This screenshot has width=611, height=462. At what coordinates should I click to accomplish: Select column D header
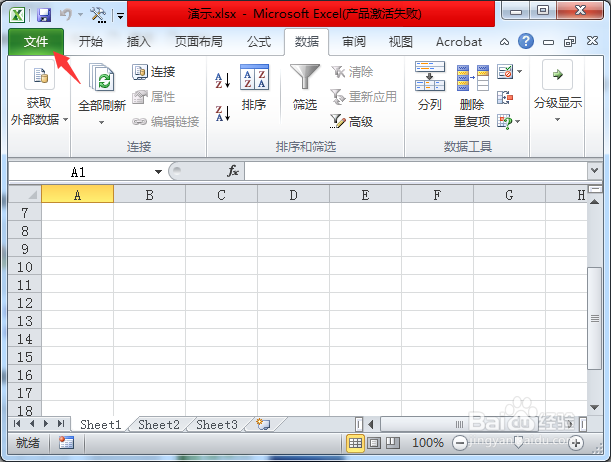pyautogui.click(x=293, y=194)
